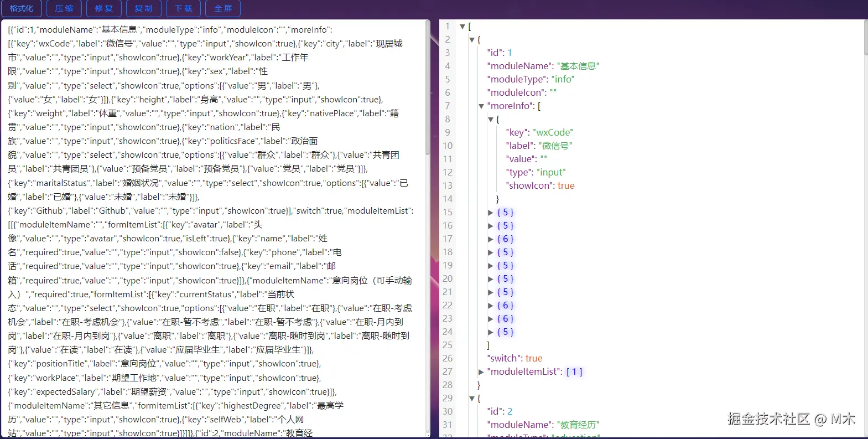The image size is (868, 439).
Task: Click the {6} badge on line 22
Action: tap(505, 306)
